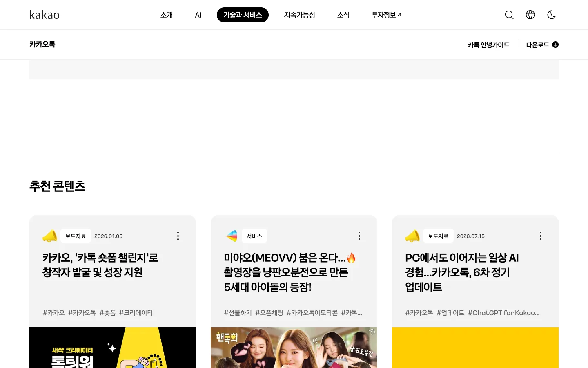The width and height of the screenshot is (588, 368).
Task: Open the search icon in header
Action: (509, 15)
